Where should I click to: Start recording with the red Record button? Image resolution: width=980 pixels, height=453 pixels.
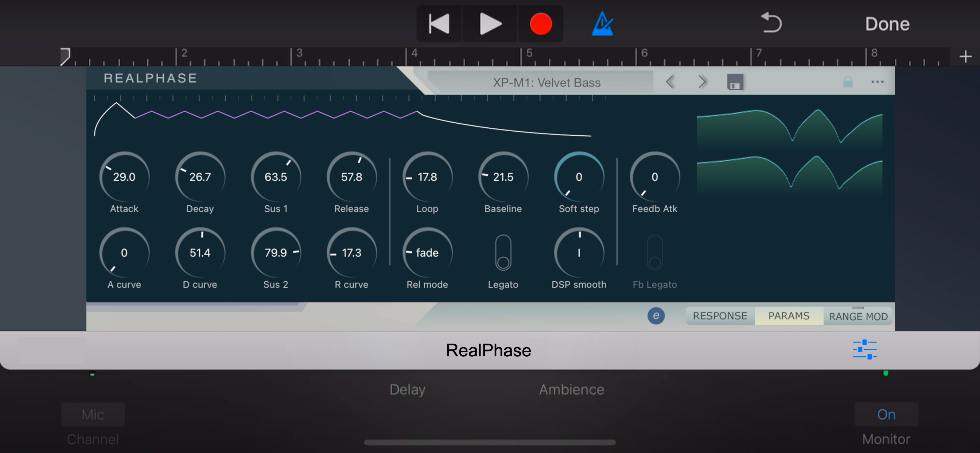click(541, 24)
